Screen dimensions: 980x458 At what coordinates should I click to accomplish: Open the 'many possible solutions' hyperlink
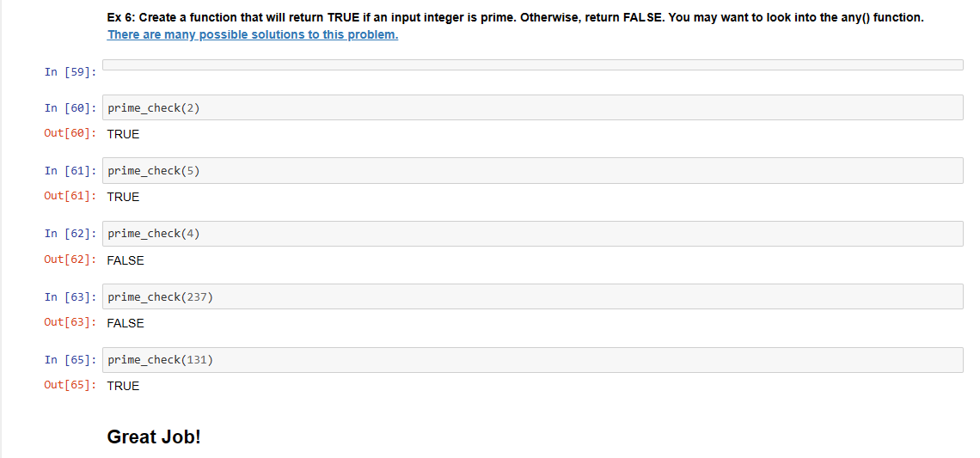(x=252, y=35)
